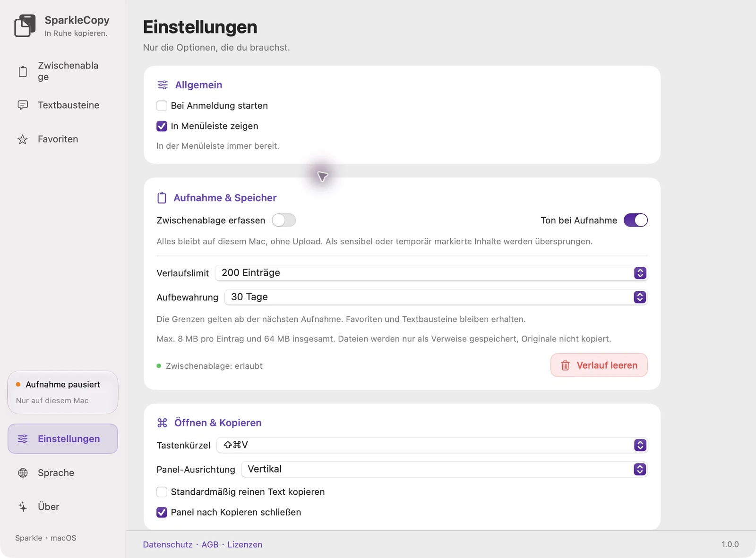Open the Tastenkürzel shortcut dropdown
Viewport: 756px width, 558px height.
pos(432,445)
